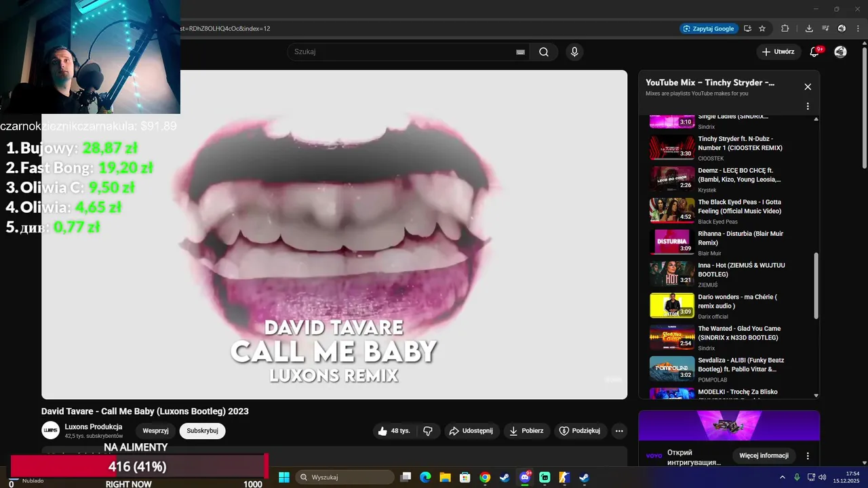Click the YouTube search magnifier button
The image size is (868, 488).
pyautogui.click(x=544, y=52)
